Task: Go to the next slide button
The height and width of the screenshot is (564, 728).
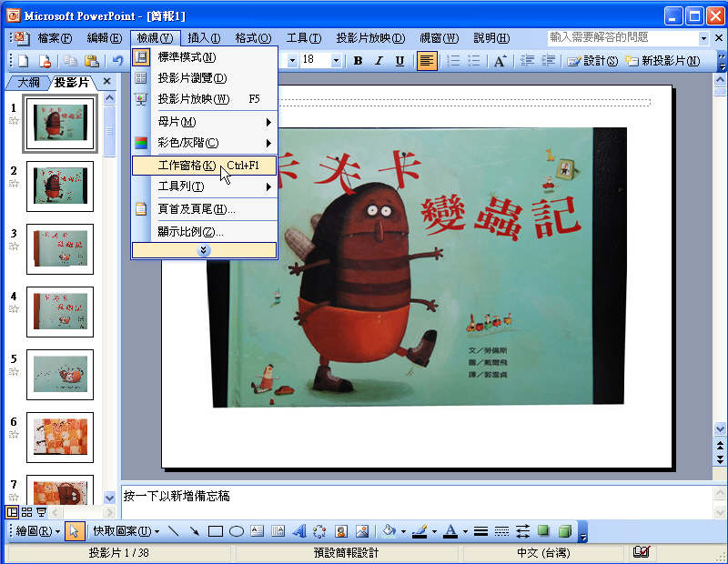Action: 720,459
